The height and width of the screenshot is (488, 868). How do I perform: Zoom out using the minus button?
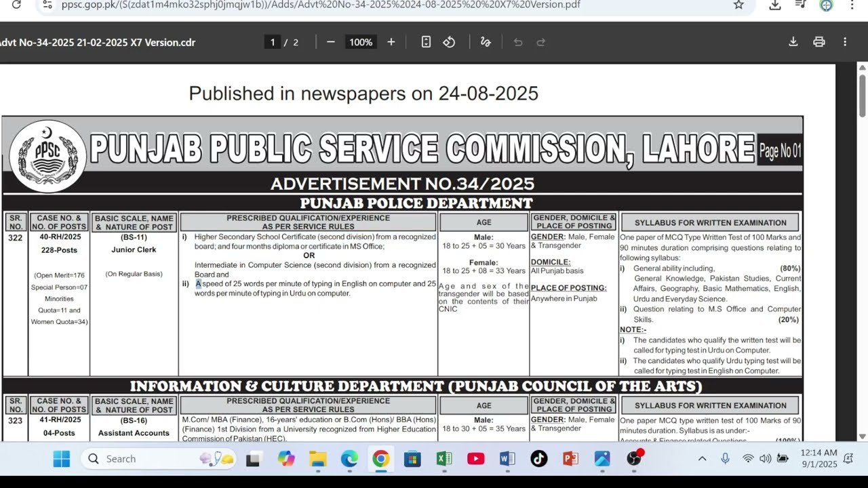point(330,41)
